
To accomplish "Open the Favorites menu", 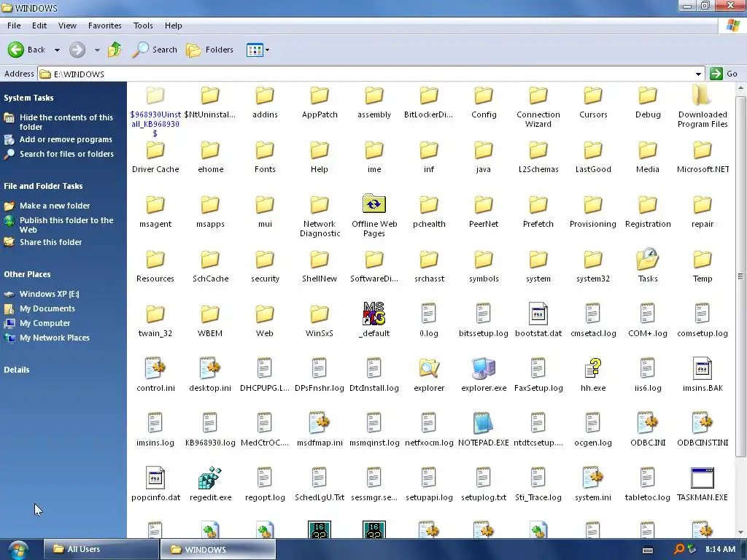I will [x=105, y=26].
